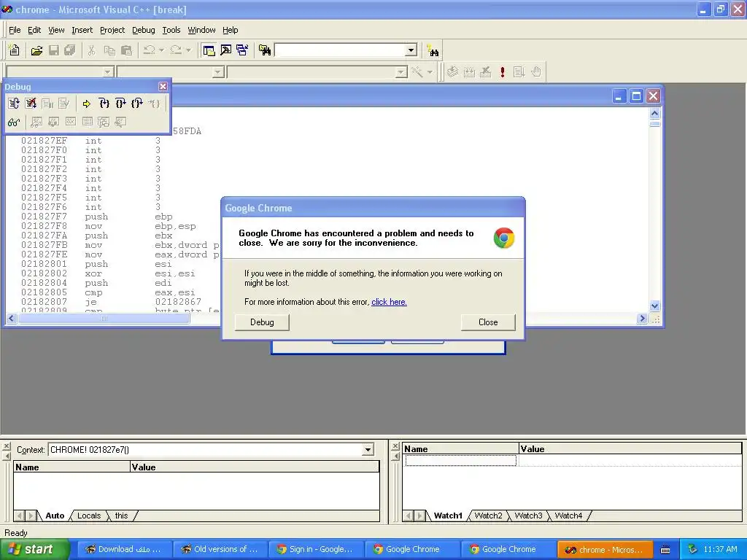Open QuickWatch glasses icon in Debug toolbar
This screenshot has width=747, height=560.
point(14,122)
